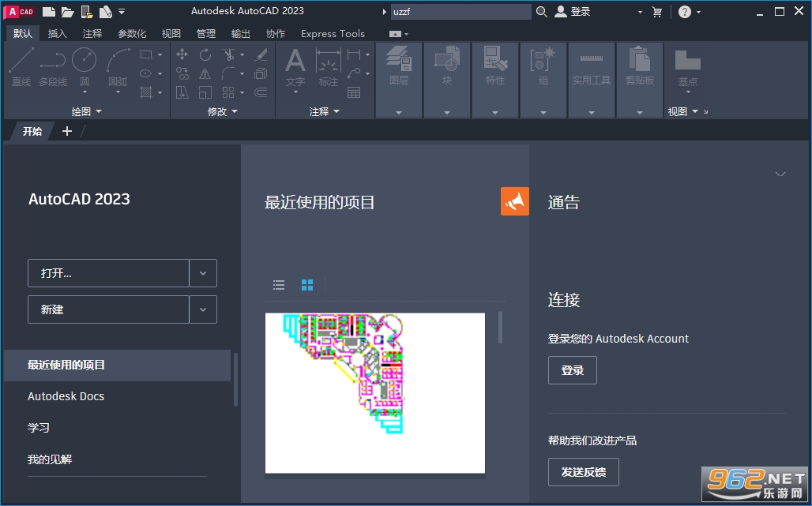Screen dimensions: 812x506
Task: Switch recent items to grid view
Action: tap(307, 284)
